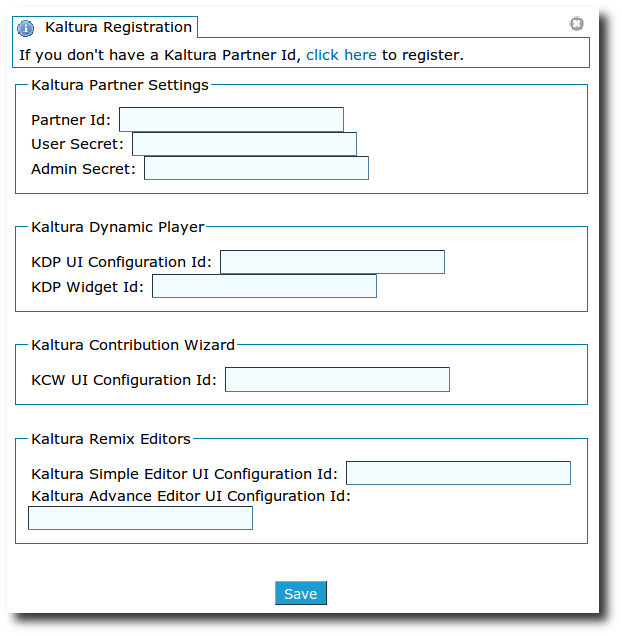Click the 'KDP Widget Id:' label text
Screen dimensions: 622x636
pos(87,287)
